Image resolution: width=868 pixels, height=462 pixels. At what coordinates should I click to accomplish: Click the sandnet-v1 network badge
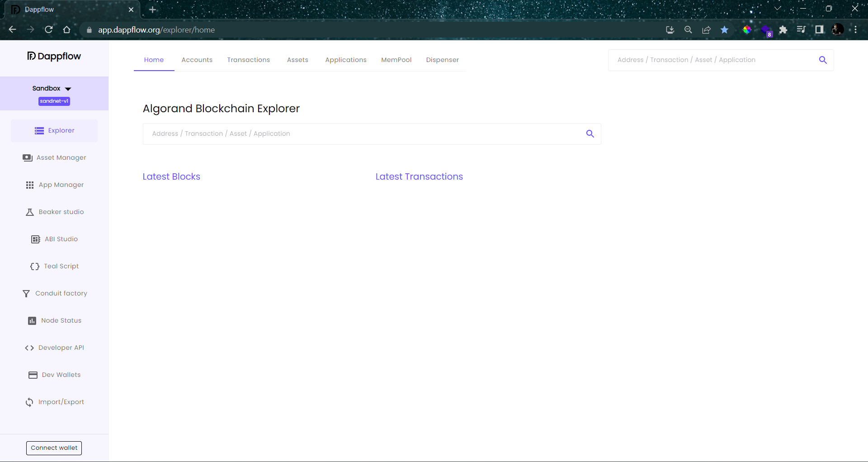point(54,101)
